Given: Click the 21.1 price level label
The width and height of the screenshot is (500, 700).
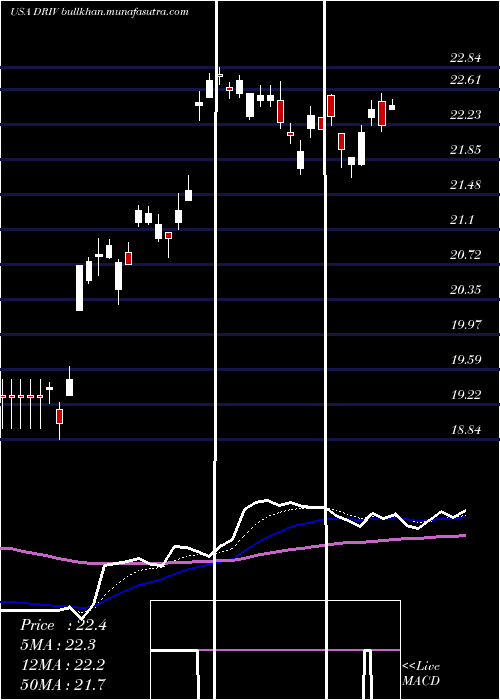Looking at the screenshot, I should (462, 220).
